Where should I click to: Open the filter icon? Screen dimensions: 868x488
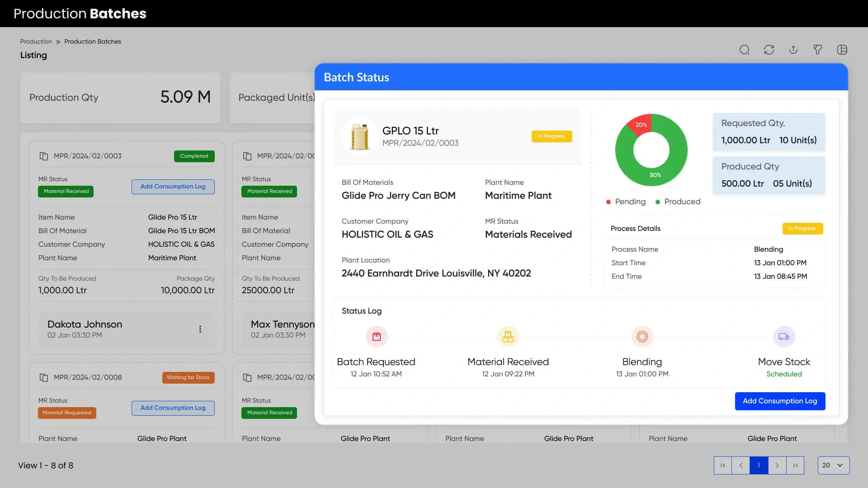817,50
